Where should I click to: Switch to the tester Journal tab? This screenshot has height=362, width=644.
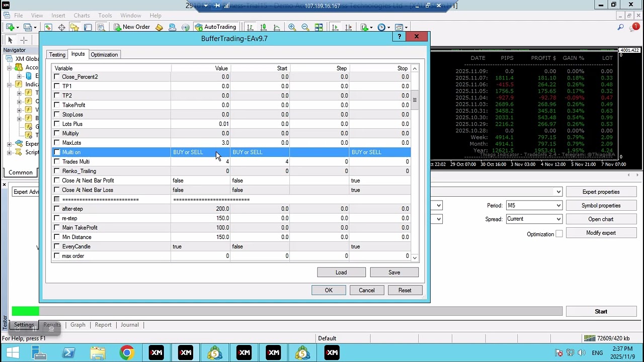point(129,325)
